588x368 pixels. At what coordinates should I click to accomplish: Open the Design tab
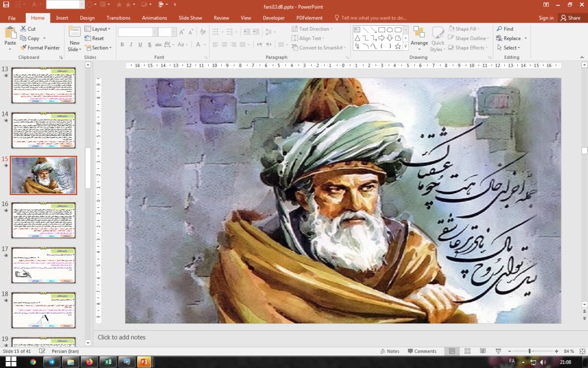click(x=87, y=18)
